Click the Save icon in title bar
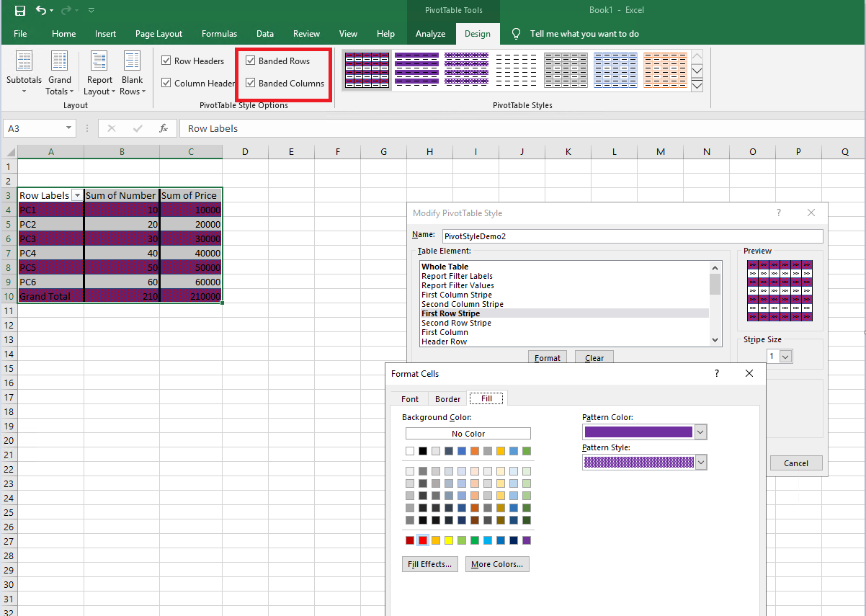The height and width of the screenshot is (616, 866). (19, 11)
